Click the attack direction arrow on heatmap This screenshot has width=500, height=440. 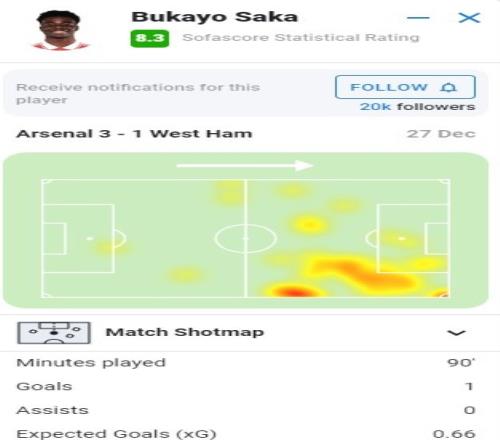[x=245, y=165]
